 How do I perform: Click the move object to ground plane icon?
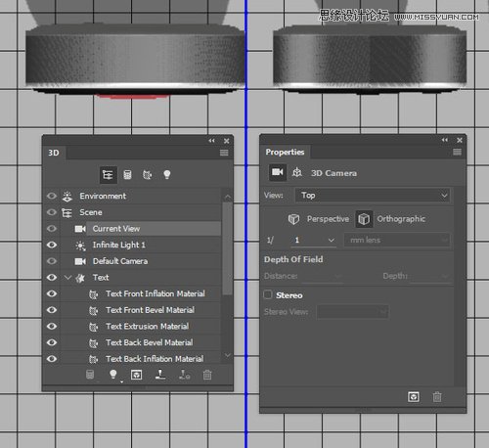[x=160, y=375]
